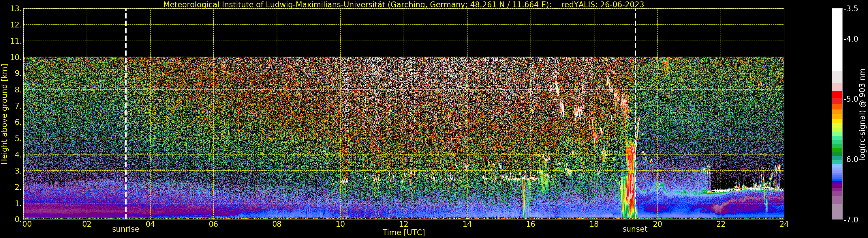
Task: Click the time tick label '18'
Action: pos(594,224)
